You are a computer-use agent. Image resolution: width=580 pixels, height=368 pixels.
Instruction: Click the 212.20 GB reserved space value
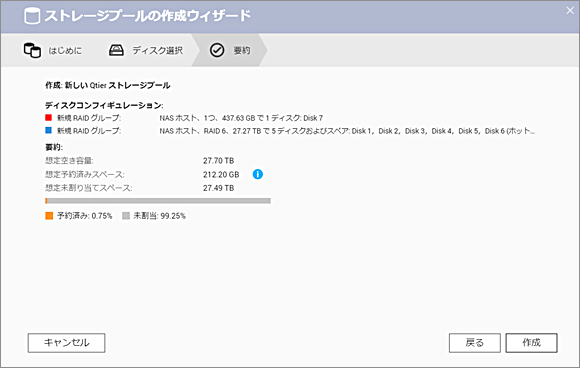[x=221, y=175]
